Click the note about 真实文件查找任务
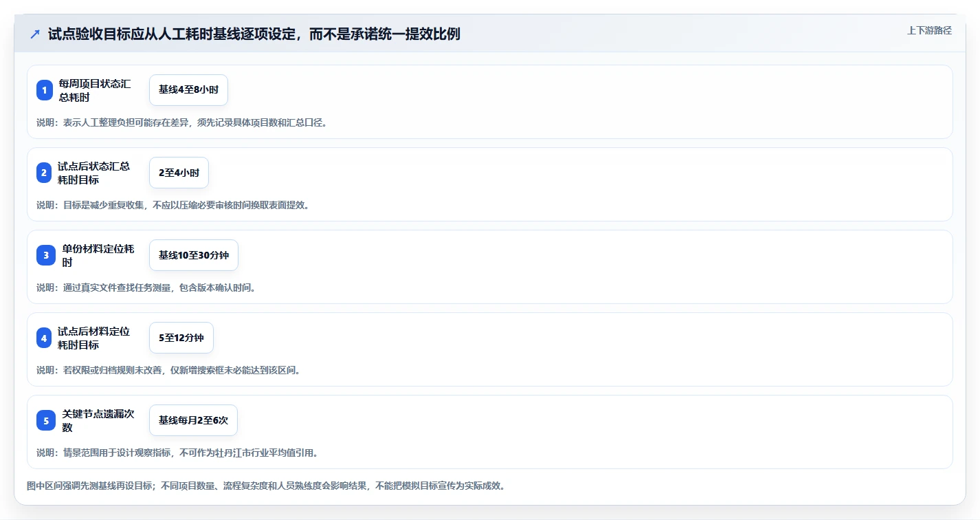This screenshot has width=980, height=520. coord(146,288)
